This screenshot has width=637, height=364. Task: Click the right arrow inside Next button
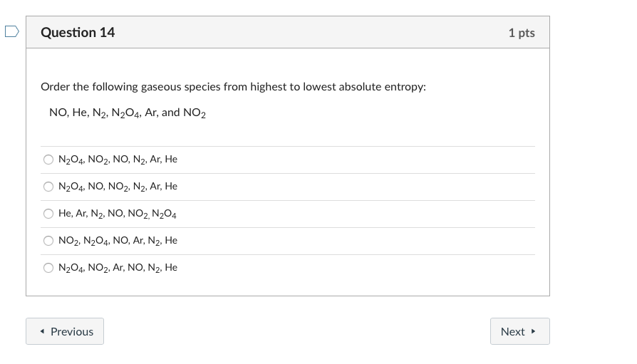(x=533, y=332)
